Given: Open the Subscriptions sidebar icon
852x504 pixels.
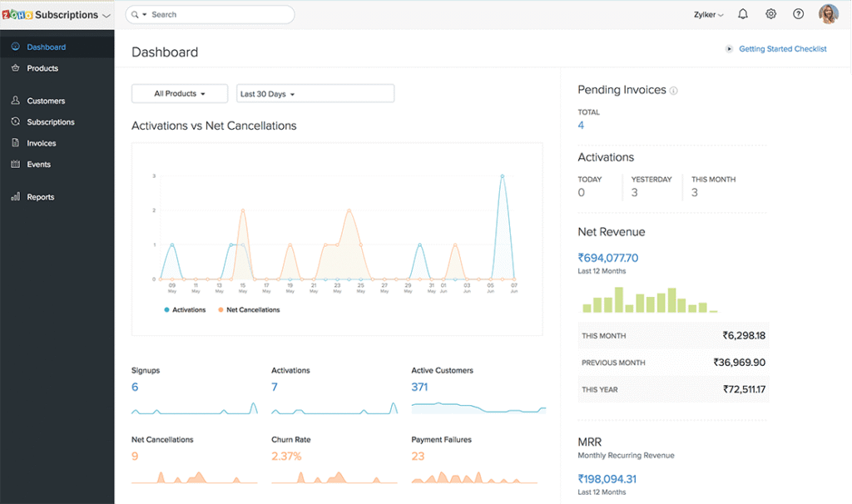Looking at the screenshot, I should pos(16,121).
